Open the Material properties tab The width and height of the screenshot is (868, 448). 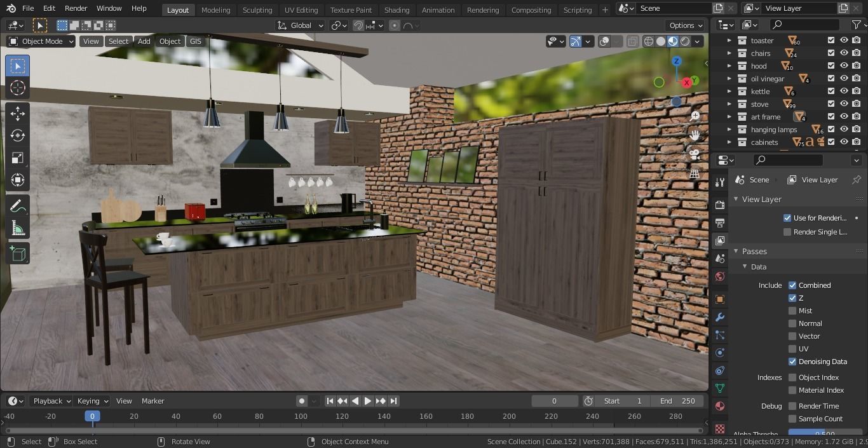pyautogui.click(x=720, y=406)
